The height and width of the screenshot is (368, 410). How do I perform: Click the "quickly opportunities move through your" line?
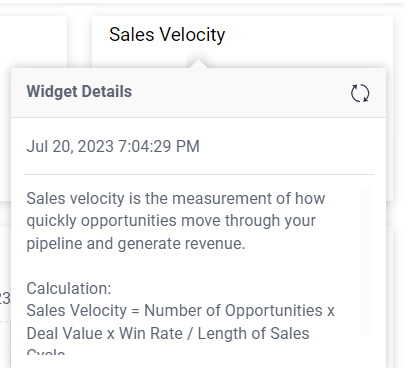click(x=171, y=221)
